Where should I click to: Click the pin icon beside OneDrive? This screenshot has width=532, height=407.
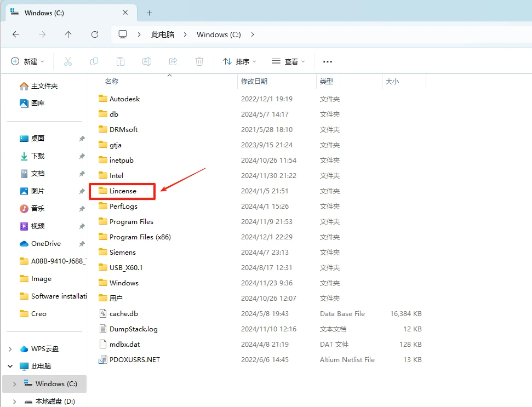[x=82, y=244]
